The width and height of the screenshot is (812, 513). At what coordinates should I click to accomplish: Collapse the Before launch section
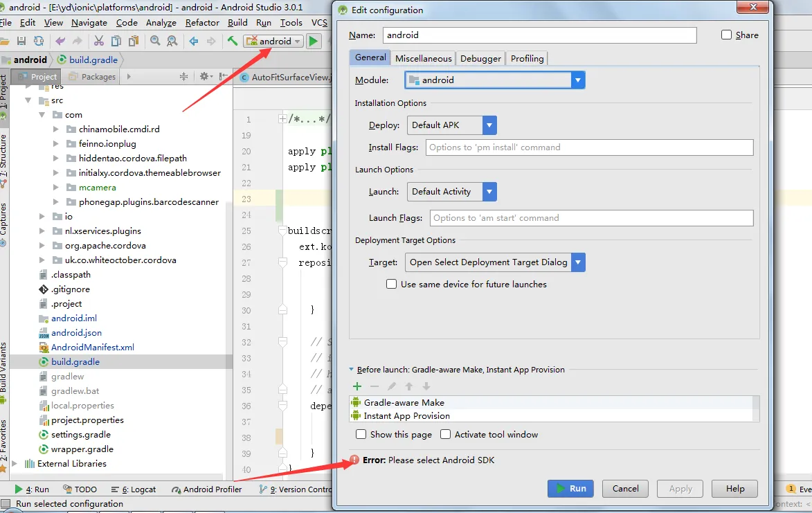352,370
